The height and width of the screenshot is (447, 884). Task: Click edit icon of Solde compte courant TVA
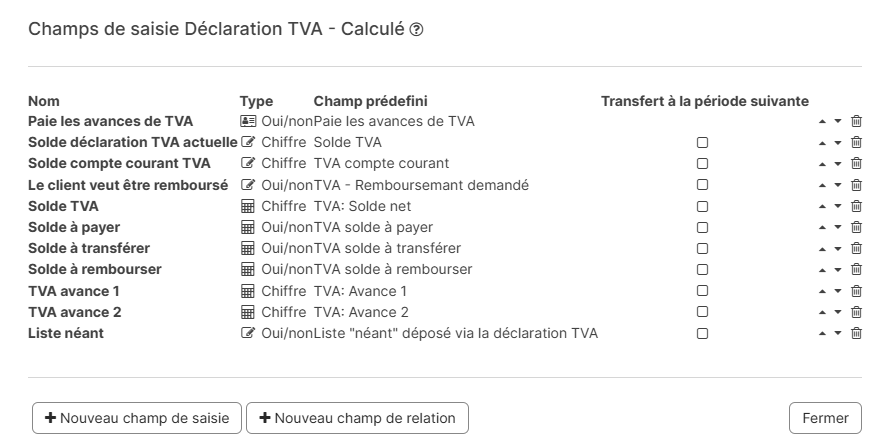point(248,163)
